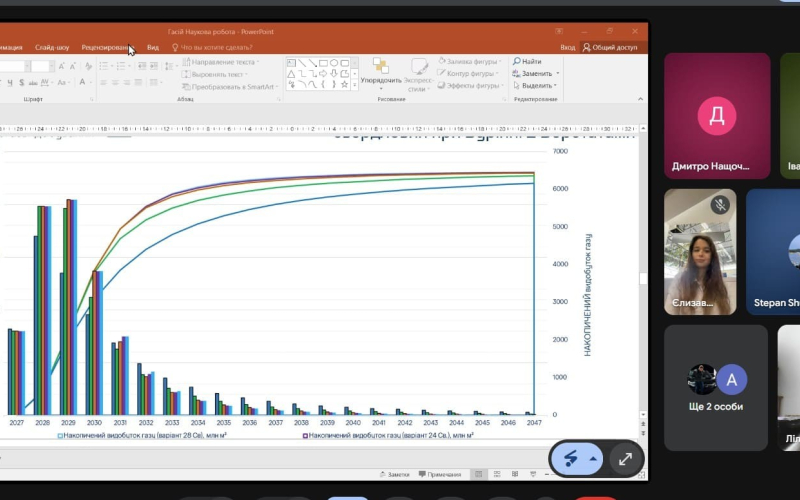Viewport: 800px width, 500px height.
Task: Expand the Заливка фигуры (Shape Fill) dropdown
Action: coord(502,62)
